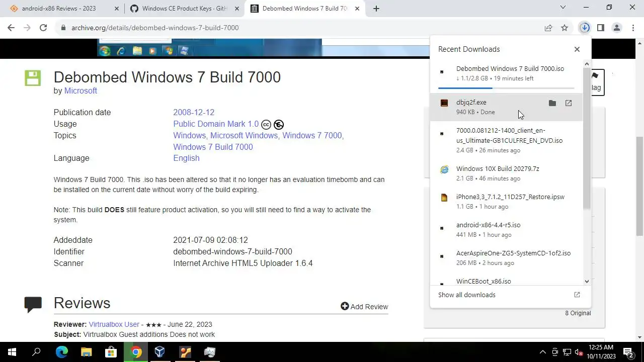
Task: Click downloads list scroll-down arrow
Action: pyautogui.click(x=587, y=282)
